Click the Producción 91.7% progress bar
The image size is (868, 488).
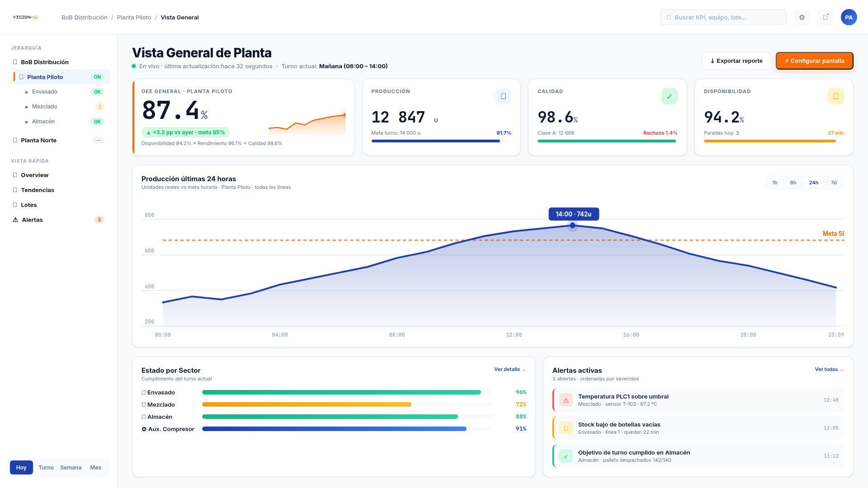pyautogui.click(x=441, y=141)
